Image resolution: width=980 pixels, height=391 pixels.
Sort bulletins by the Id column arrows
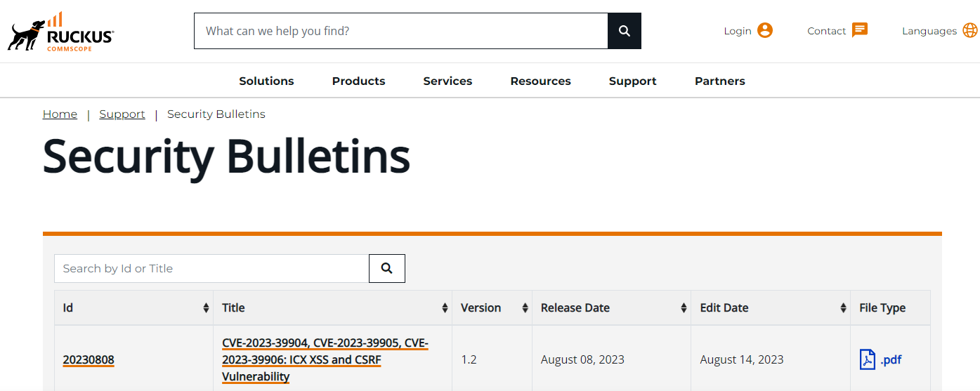(206, 308)
